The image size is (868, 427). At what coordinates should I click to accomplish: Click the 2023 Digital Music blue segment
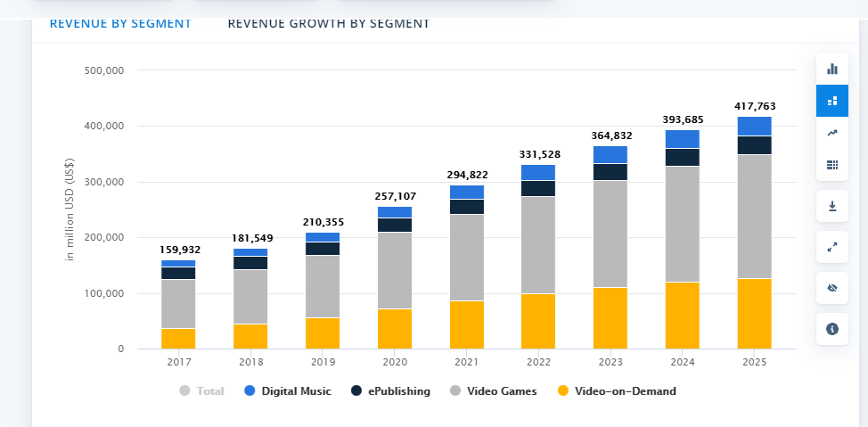click(x=610, y=154)
